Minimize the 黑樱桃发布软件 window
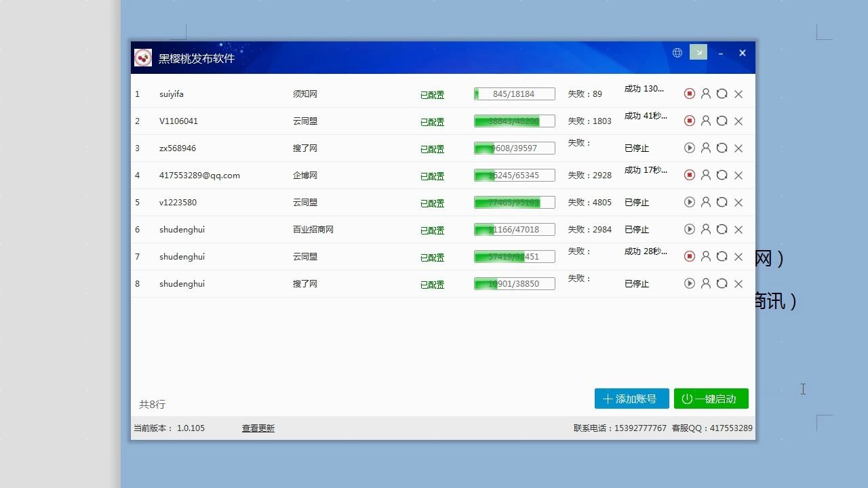Viewport: 868px width, 488px height. tap(721, 53)
